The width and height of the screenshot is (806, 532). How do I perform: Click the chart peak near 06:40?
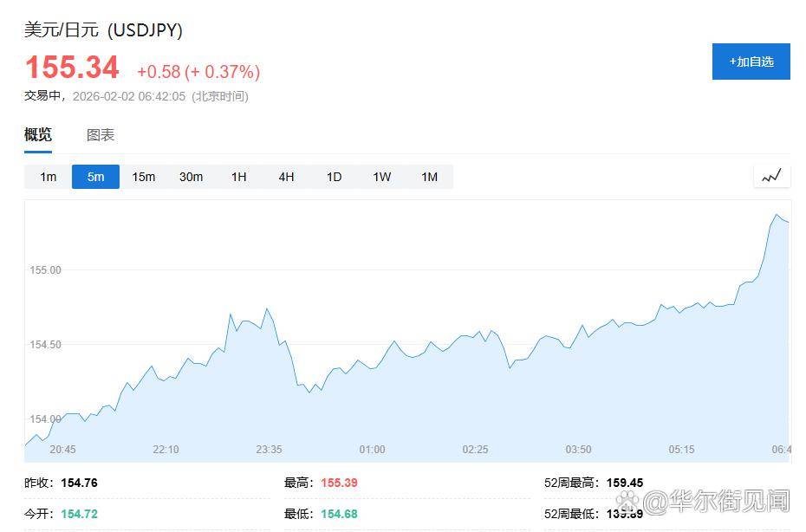tap(777, 215)
